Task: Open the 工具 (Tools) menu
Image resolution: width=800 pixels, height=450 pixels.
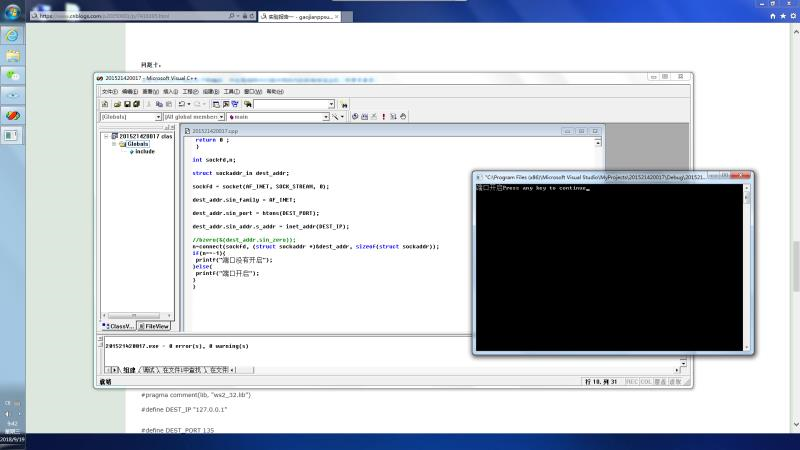Action: point(230,91)
